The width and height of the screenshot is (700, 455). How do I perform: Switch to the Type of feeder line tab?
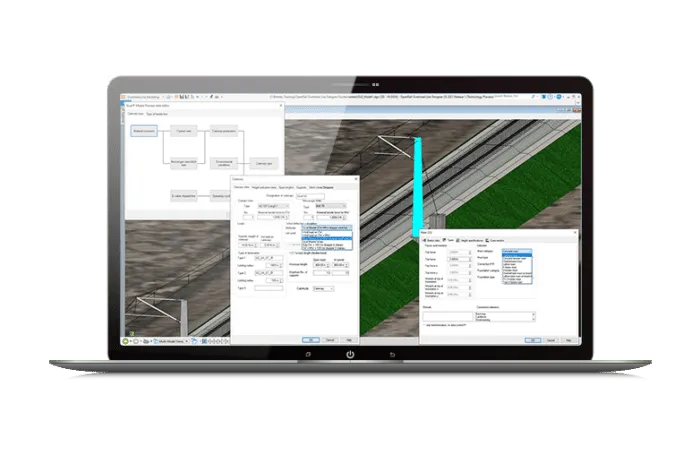(x=158, y=114)
